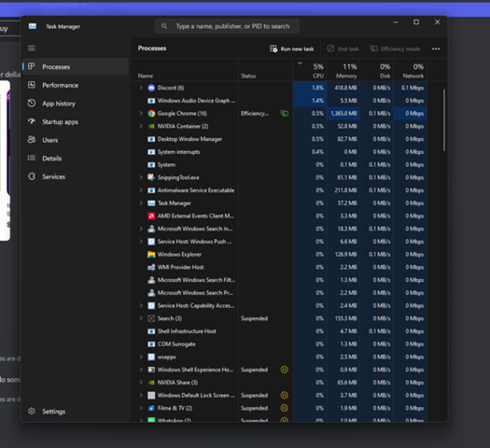The width and height of the screenshot is (490, 448).
Task: Click the SnippingTool.exe icon
Action: (x=151, y=177)
